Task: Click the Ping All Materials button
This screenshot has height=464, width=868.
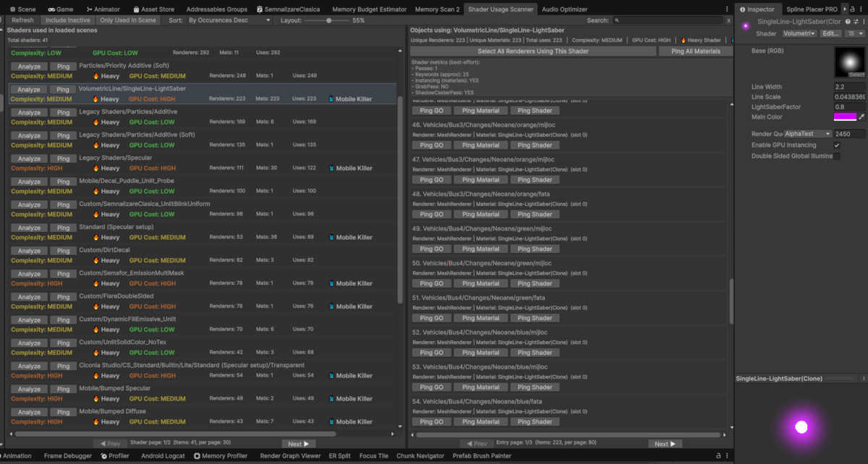Action: pyautogui.click(x=696, y=51)
